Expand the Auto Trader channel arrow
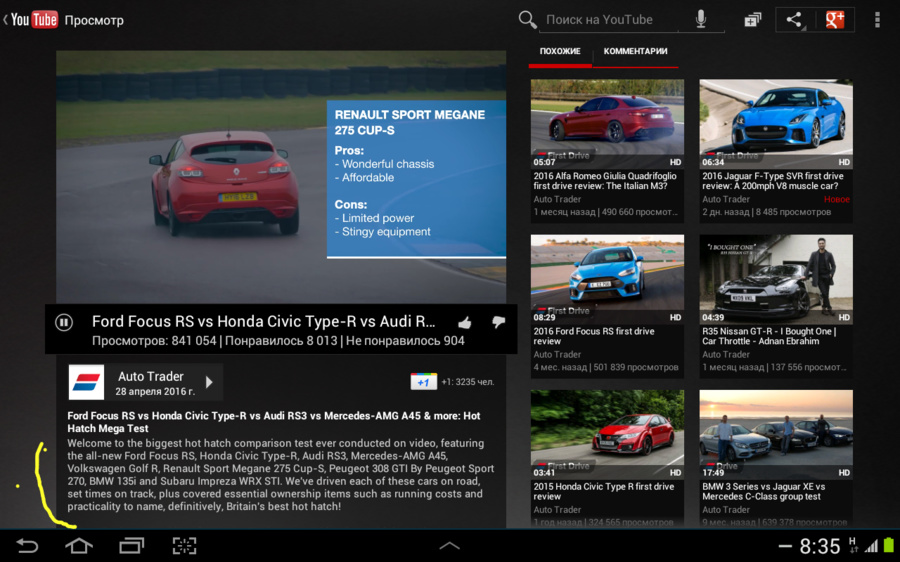900x562 pixels. coord(210,382)
